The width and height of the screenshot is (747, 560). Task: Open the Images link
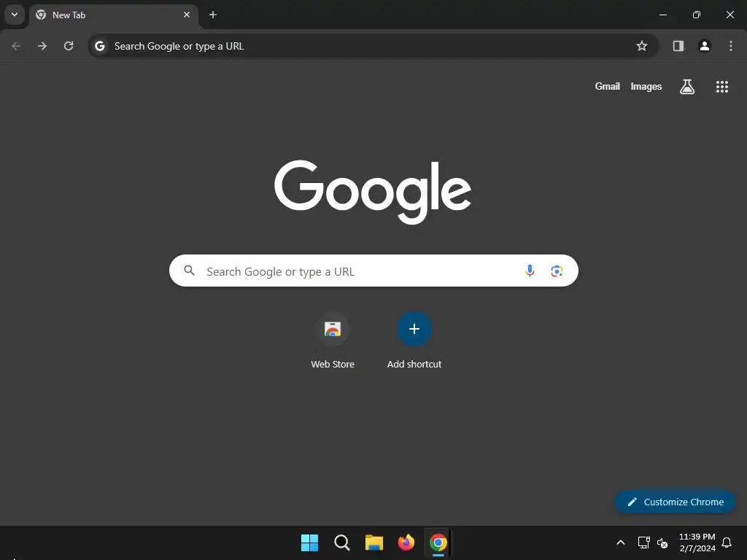(x=646, y=87)
